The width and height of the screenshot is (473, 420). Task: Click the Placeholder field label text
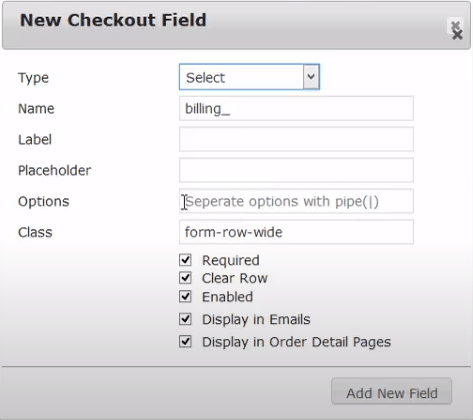[x=54, y=170]
